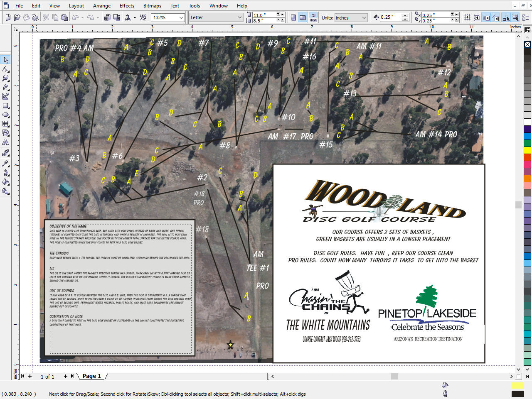532x399 pixels.
Task: Click the Print icon in toolbar
Action: [x=35, y=17]
